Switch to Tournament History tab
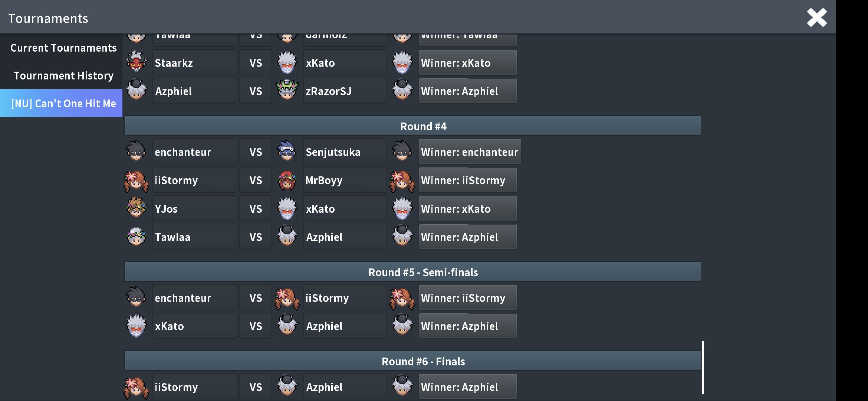Viewport: 868px width, 401px height. pyautogui.click(x=63, y=76)
